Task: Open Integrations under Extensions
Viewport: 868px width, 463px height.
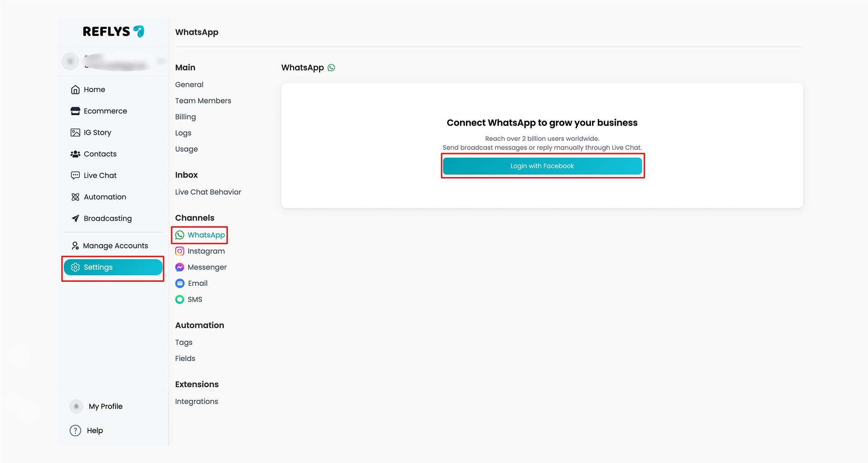Action: coord(197,402)
